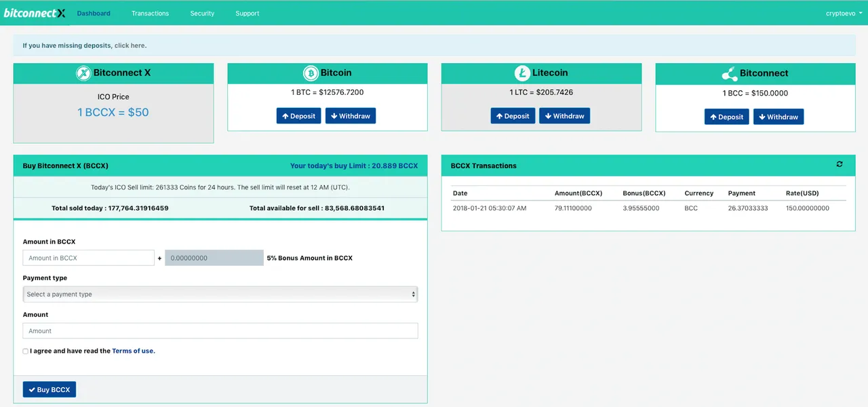Click 'Your today's buy Limit : 20.889 BCCX'
This screenshot has height=407, width=868.
click(x=354, y=166)
